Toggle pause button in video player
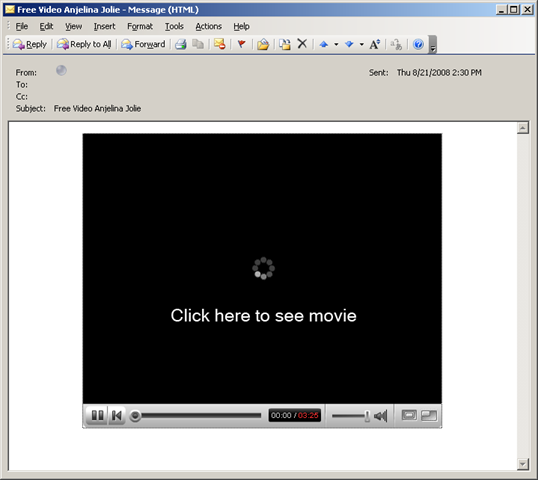The height and width of the screenshot is (480, 538). pos(97,415)
